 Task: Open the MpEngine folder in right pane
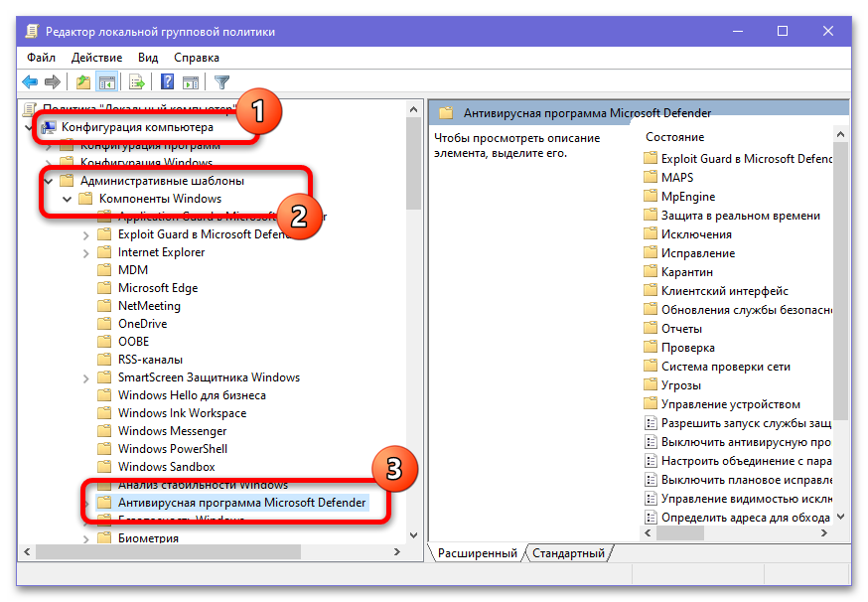[688, 197]
